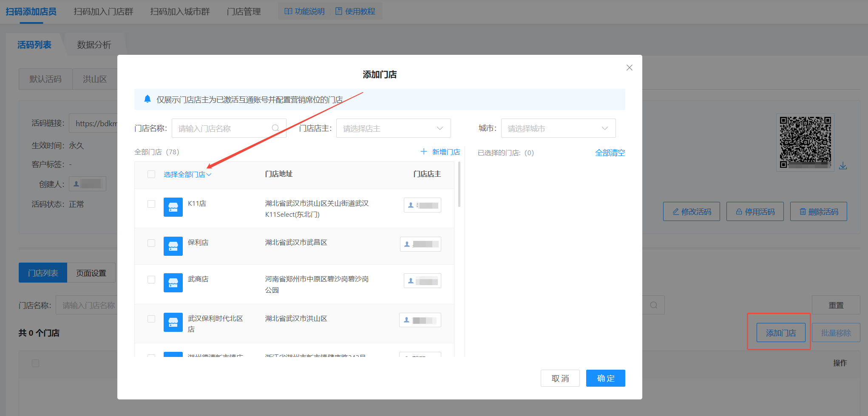Click 修改活码 button
This screenshot has height=416, width=868.
pos(692,211)
